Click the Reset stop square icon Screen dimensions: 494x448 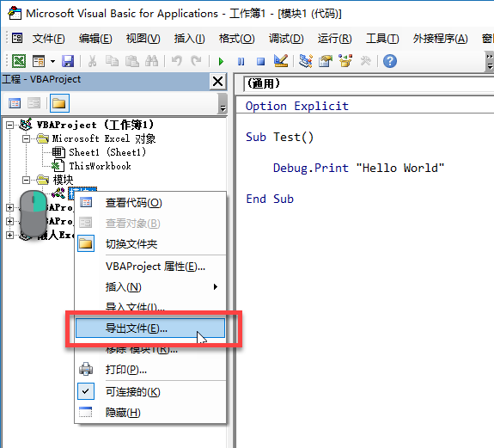(x=260, y=61)
